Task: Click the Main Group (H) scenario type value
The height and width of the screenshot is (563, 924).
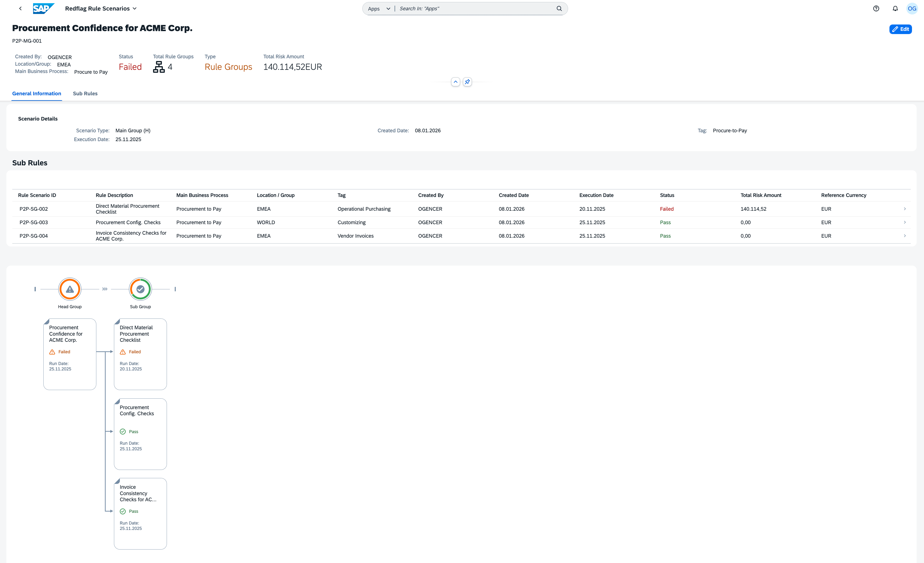Action: 133,130
